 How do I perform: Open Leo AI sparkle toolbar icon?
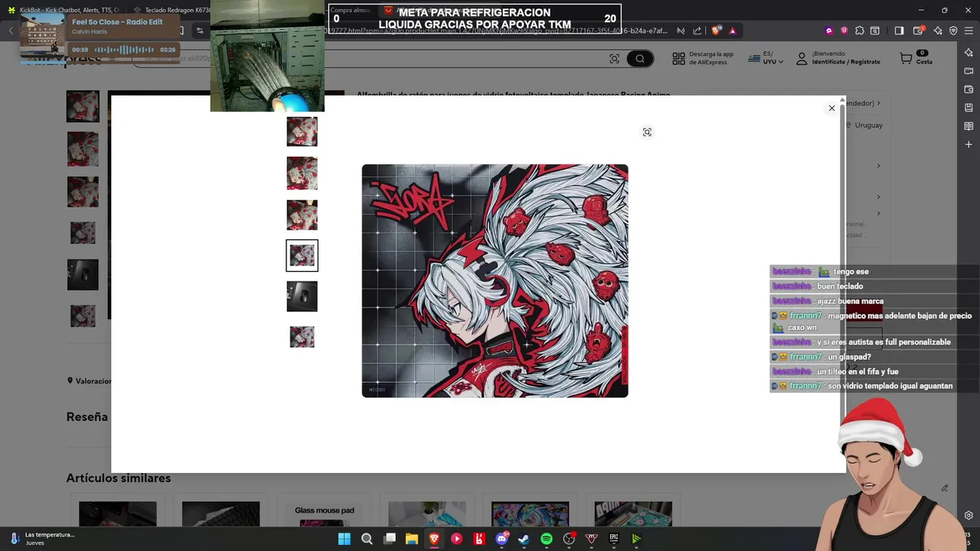[x=938, y=31]
